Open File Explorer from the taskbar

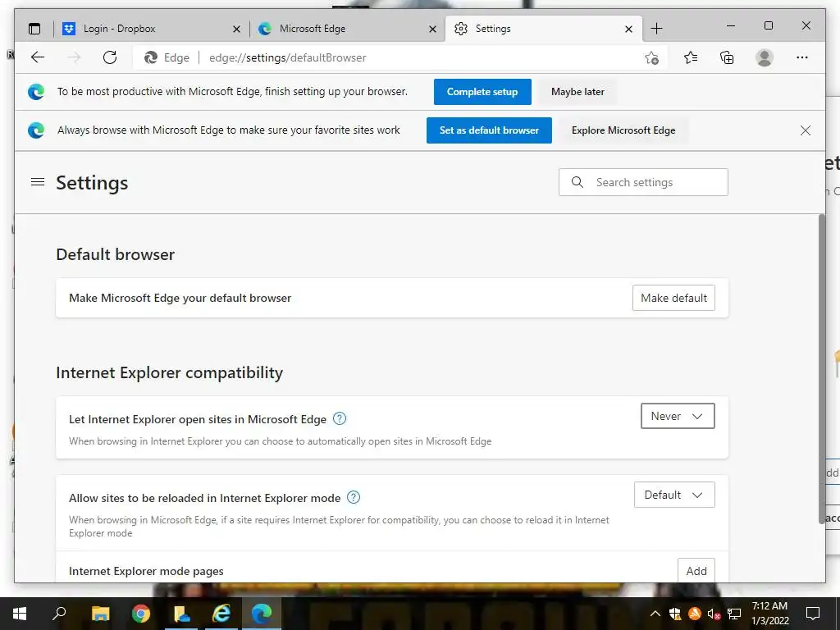[x=100, y=614]
